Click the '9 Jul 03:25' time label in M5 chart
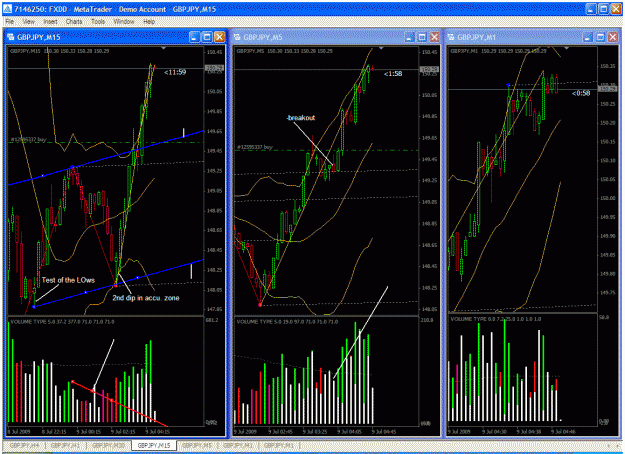The image size is (625, 454). [x=315, y=432]
